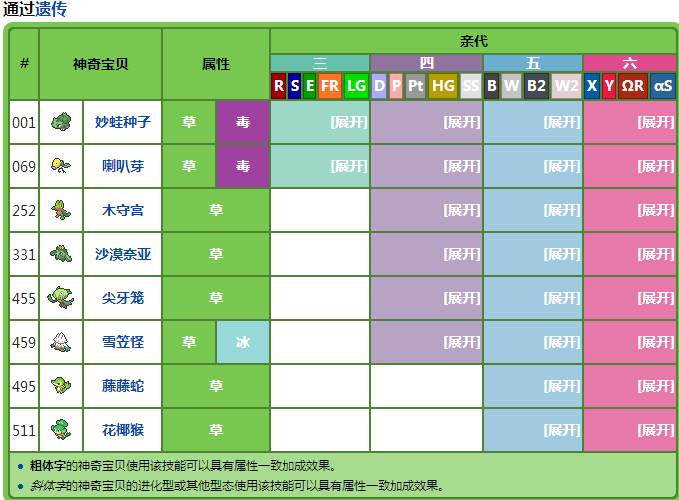Expand generation 三 parents for 喇叭芽

[349, 166]
